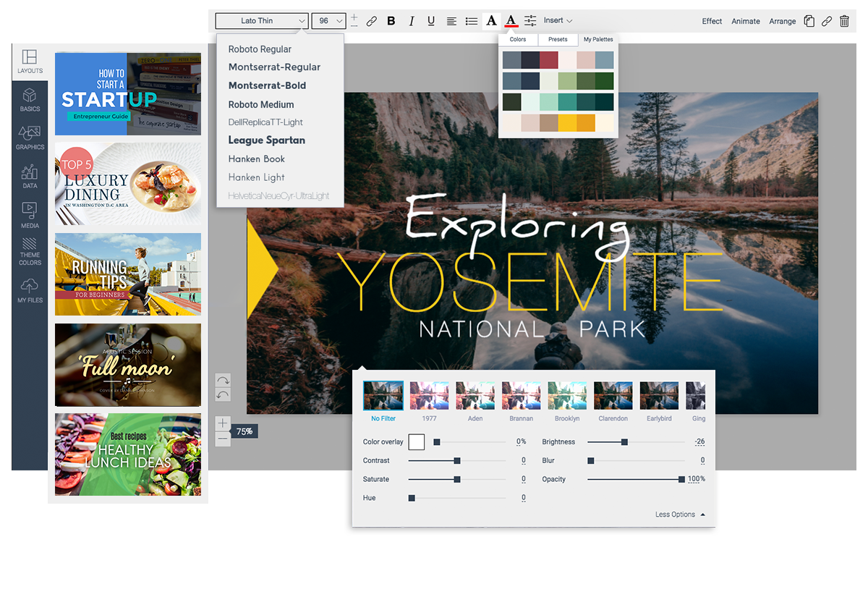Viewport: 868px width, 592px height.
Task: Expand the Lato Thin font dropdown
Action: 262,21
